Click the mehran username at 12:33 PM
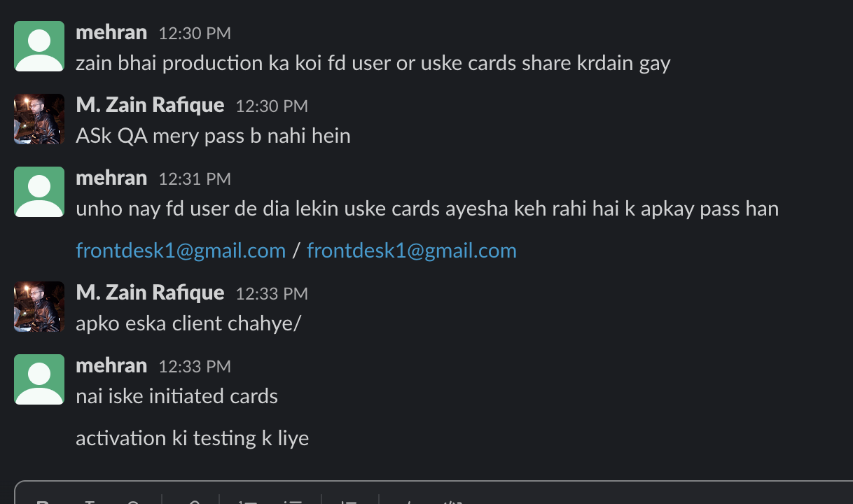Image resolution: width=853 pixels, height=504 pixels. [x=111, y=365]
